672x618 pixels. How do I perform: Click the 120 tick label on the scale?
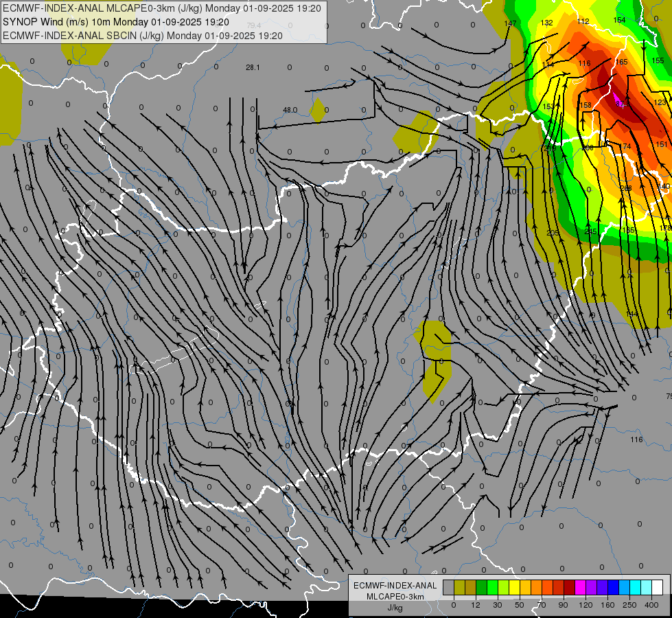coord(586,605)
